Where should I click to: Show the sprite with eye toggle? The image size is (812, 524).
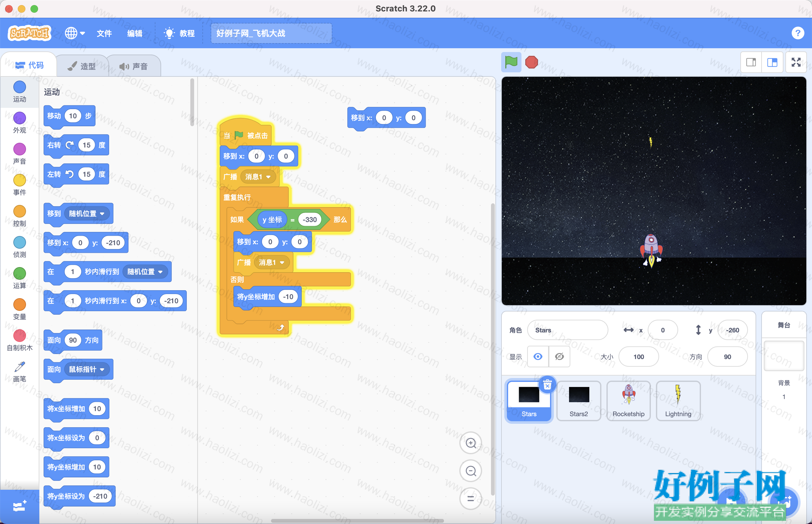(538, 357)
